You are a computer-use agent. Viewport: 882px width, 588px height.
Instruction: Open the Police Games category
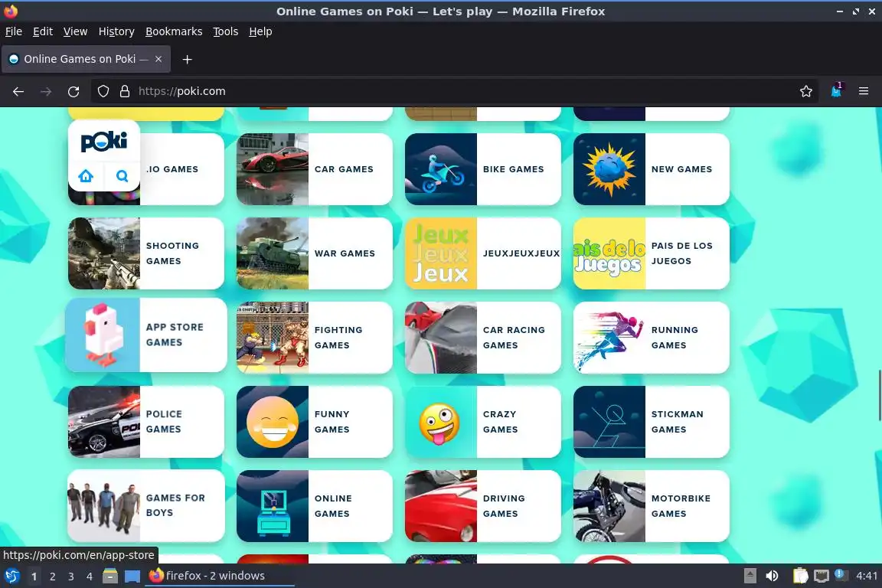(x=146, y=421)
